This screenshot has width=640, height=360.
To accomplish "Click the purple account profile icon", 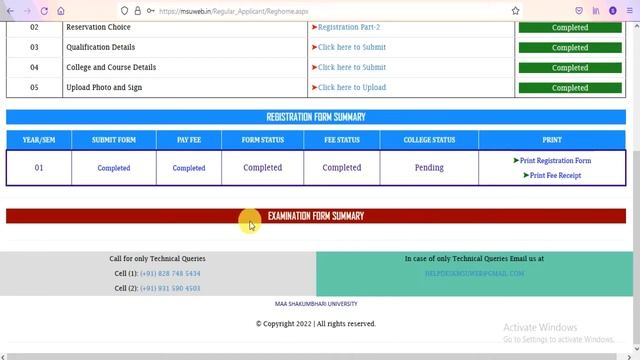I will coord(613,11).
